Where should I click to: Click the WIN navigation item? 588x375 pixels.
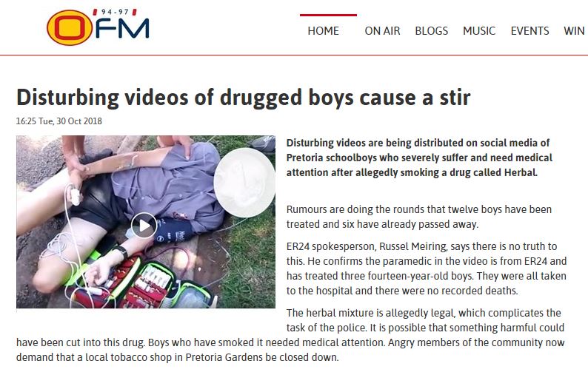point(574,31)
